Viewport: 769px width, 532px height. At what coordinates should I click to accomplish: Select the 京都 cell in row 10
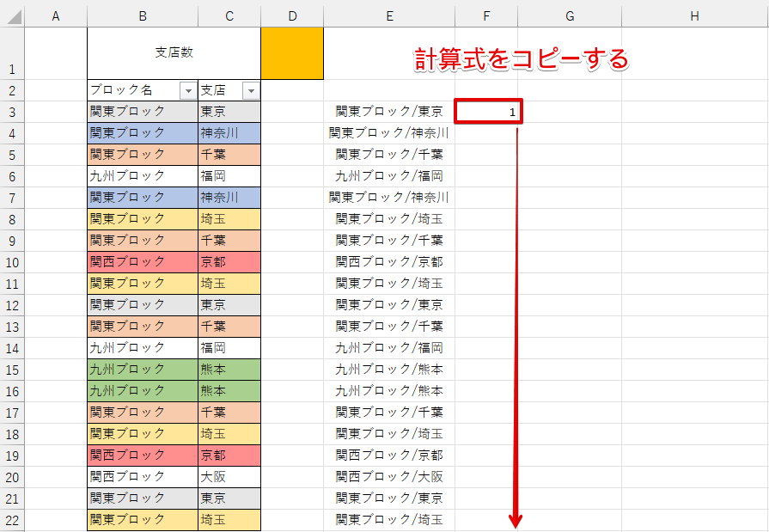[229, 263]
